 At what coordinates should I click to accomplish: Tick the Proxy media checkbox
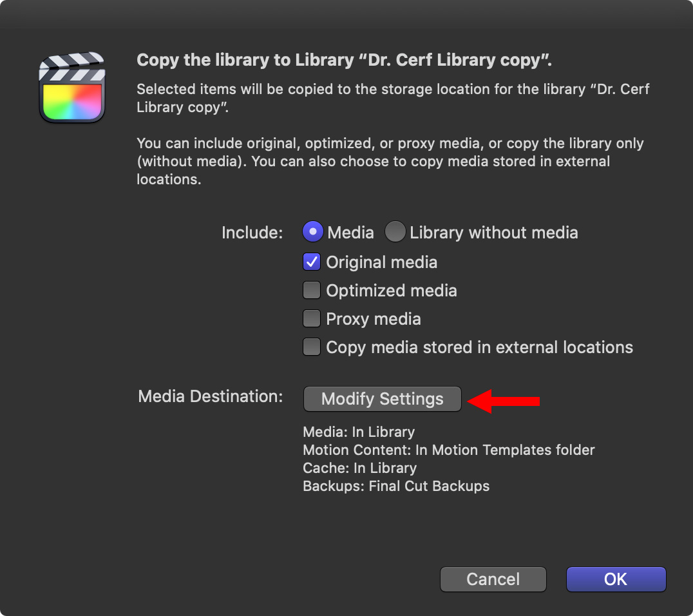point(312,318)
